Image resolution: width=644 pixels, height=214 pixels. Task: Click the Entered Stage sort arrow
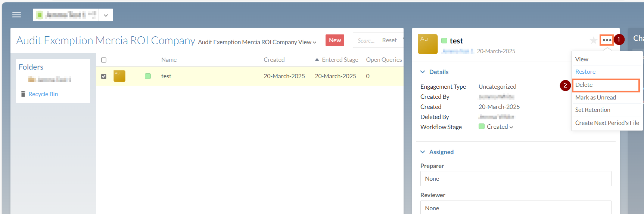click(x=317, y=59)
